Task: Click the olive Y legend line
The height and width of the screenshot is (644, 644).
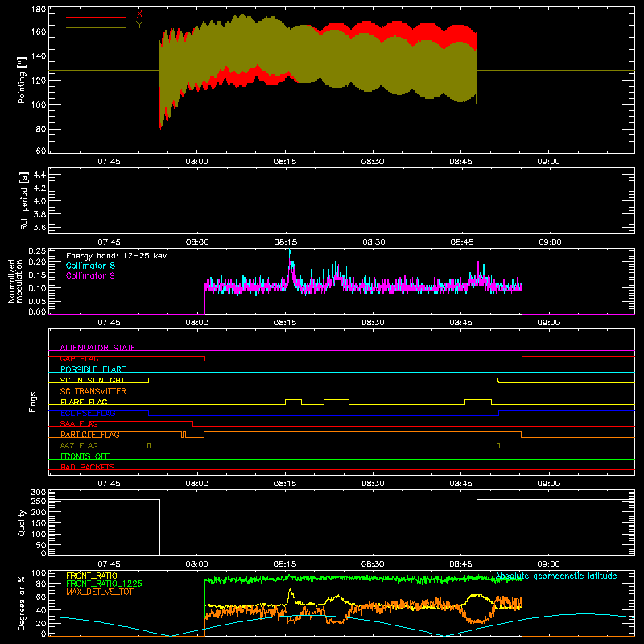Action: pos(95,27)
